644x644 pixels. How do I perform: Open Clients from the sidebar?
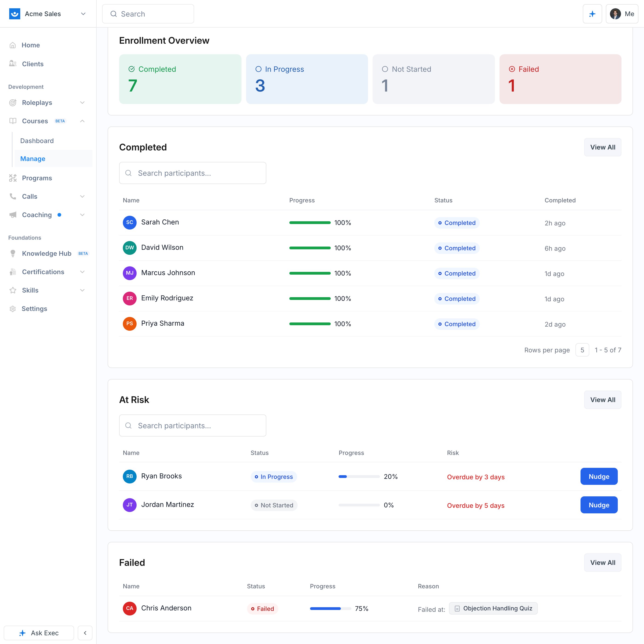coord(33,64)
